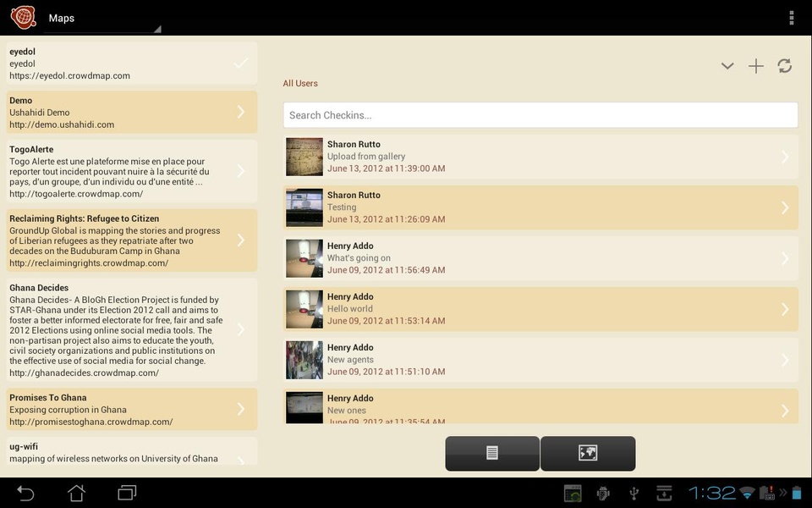This screenshot has height=508, width=812.
Task: Select the ug-wifi map entry
Action: [x=132, y=451]
